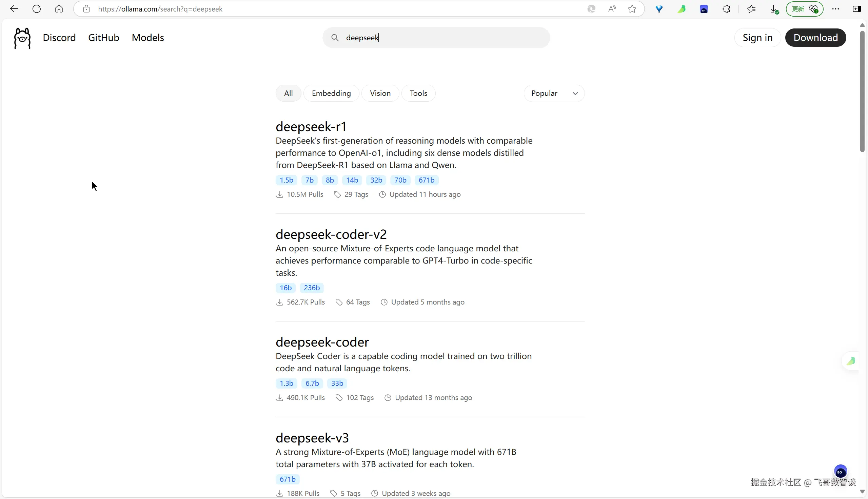The image size is (868, 499).
Task: Go back to the previous page
Action: pyautogui.click(x=14, y=9)
